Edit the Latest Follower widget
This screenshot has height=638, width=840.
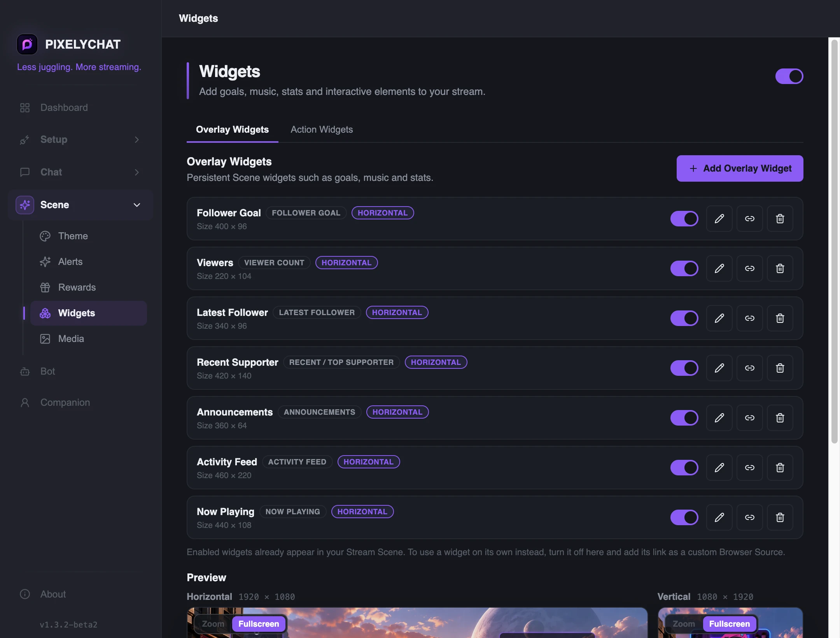[x=719, y=318]
